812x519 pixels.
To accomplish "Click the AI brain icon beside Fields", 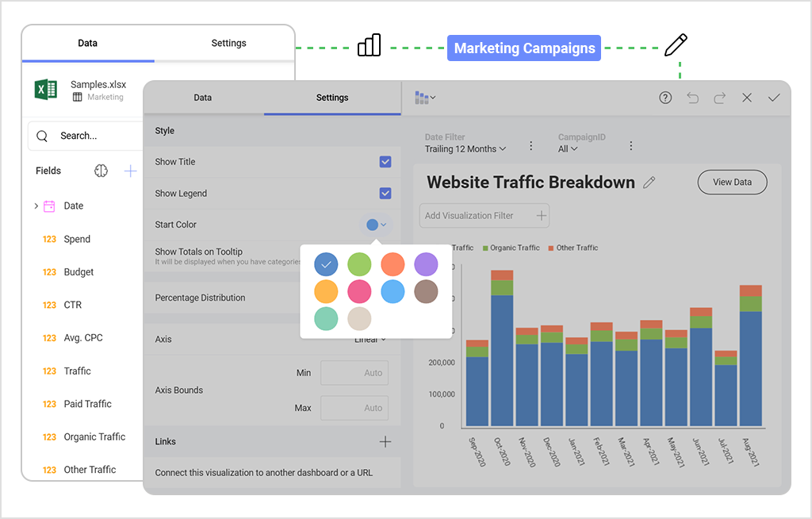I will tap(101, 171).
